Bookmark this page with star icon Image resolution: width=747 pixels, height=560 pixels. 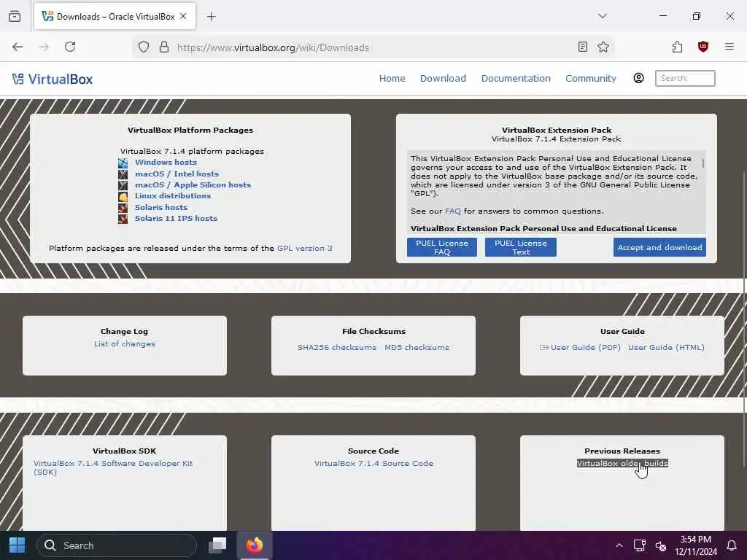pos(603,47)
